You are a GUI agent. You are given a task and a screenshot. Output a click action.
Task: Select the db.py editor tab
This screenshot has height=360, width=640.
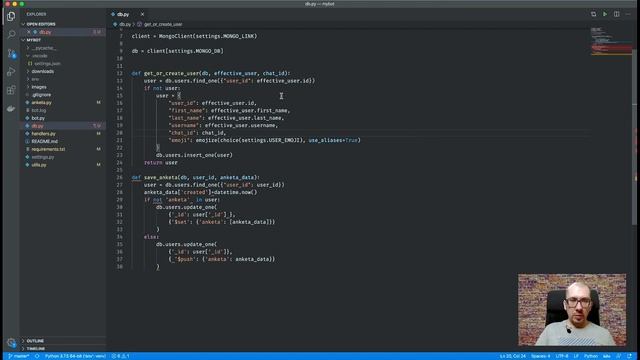123,14
